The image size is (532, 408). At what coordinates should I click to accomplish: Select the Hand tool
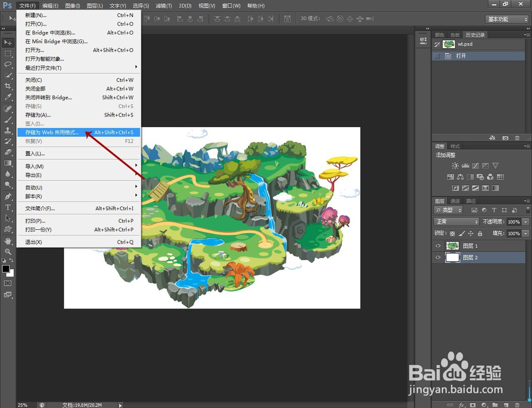pyautogui.click(x=8, y=241)
